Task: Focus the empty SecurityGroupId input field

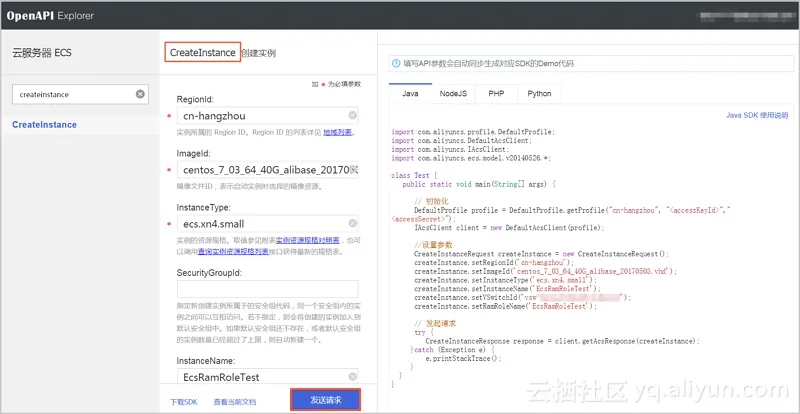Action: click(267, 289)
